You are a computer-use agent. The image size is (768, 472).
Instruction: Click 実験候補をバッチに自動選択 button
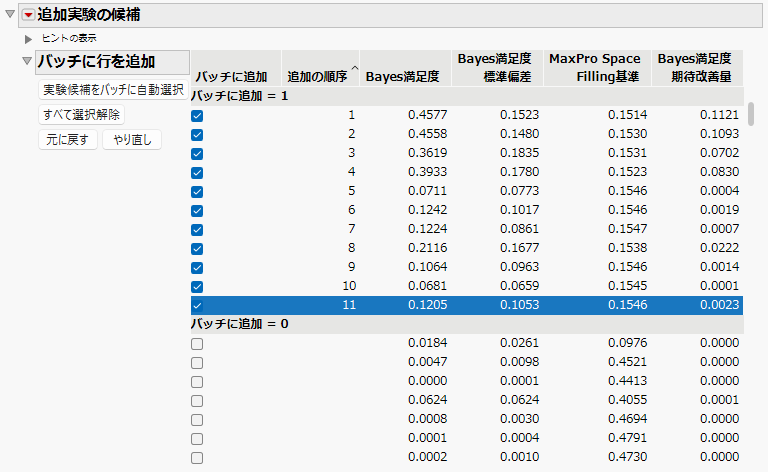(x=113, y=90)
